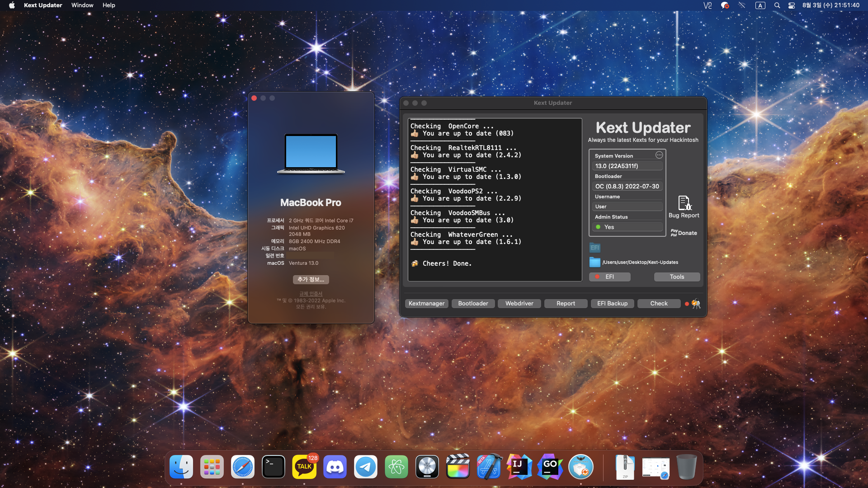Open GoLand from the dock
This screenshot has width=868, height=488.
click(x=550, y=467)
